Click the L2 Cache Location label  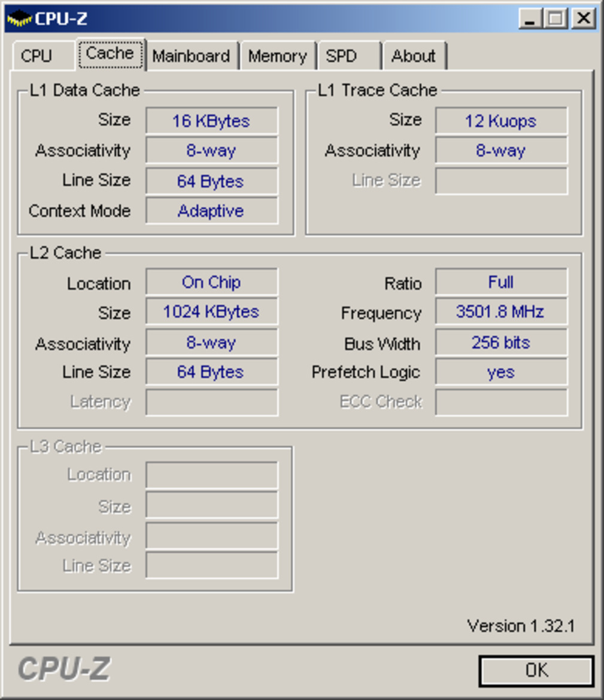click(x=99, y=283)
